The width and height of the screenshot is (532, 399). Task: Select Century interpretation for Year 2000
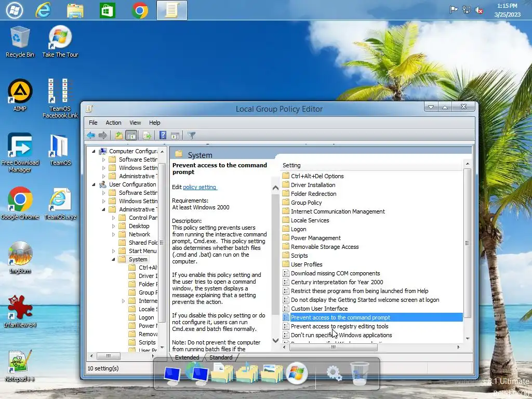pyautogui.click(x=337, y=282)
